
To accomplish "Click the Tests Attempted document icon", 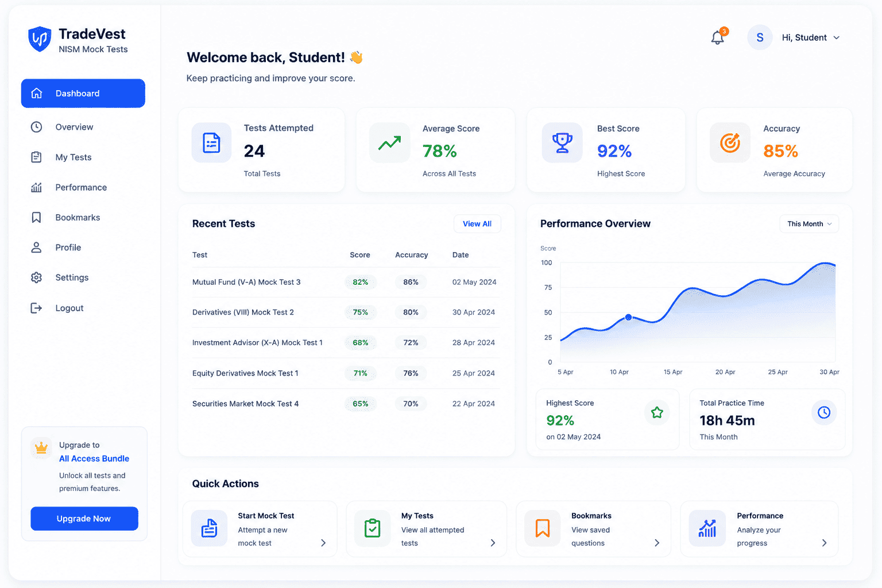I will coord(212,142).
